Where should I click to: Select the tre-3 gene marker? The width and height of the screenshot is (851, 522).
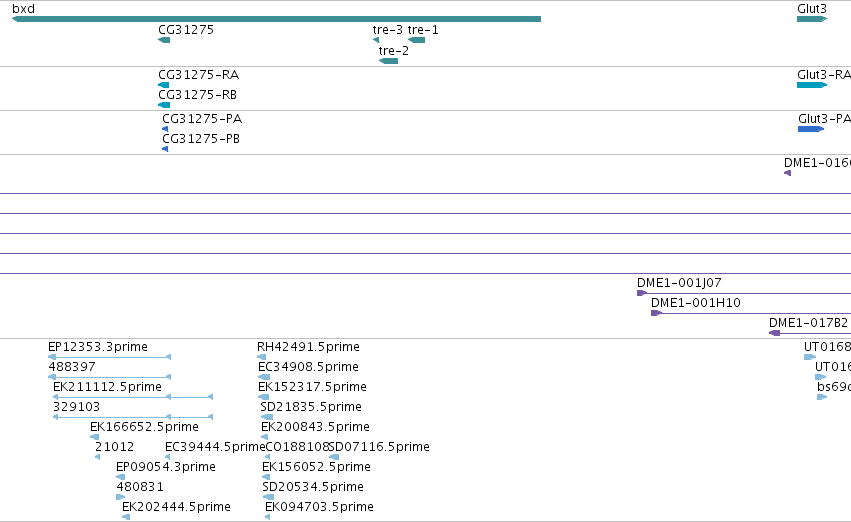(x=376, y=40)
